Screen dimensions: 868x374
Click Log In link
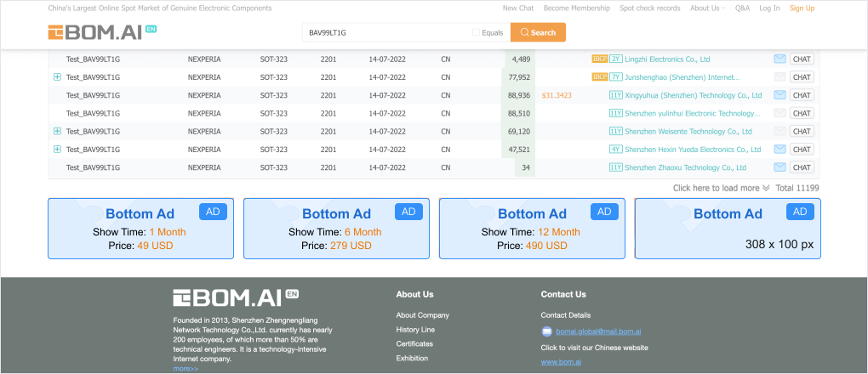click(x=769, y=8)
